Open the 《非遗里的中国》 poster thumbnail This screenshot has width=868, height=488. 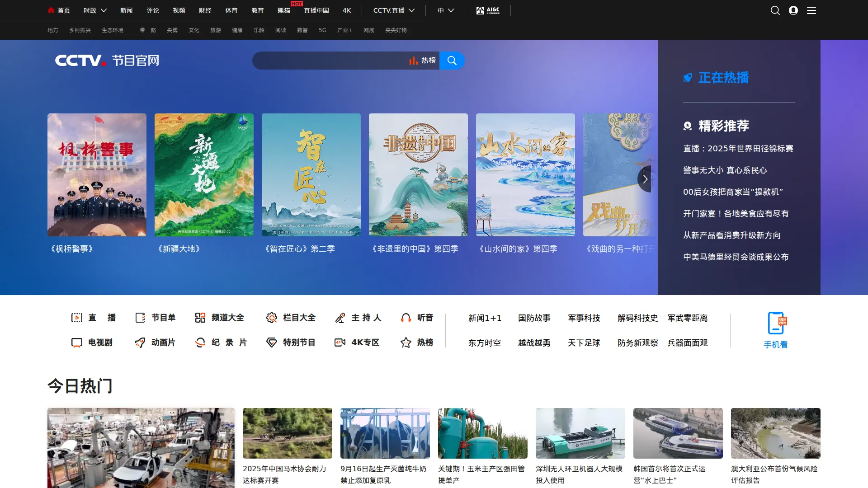coord(418,175)
